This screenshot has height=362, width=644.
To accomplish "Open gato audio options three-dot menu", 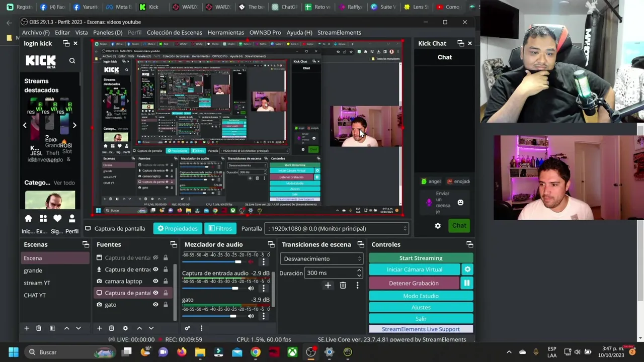I will coord(263,316).
